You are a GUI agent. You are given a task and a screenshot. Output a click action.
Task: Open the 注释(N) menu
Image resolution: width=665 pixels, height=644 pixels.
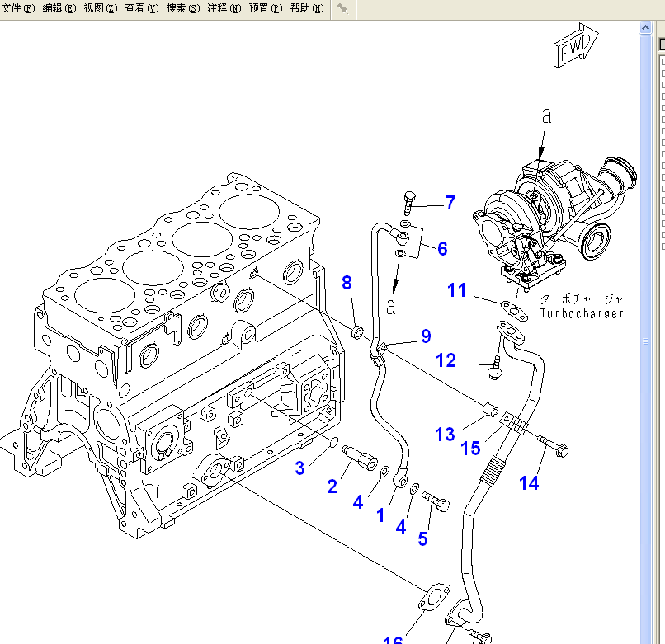click(224, 8)
